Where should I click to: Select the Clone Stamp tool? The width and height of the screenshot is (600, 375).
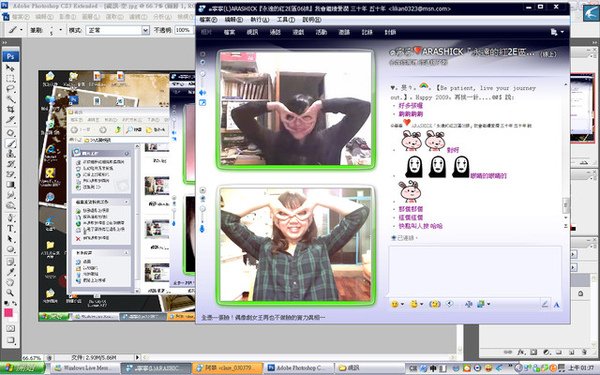10,154
